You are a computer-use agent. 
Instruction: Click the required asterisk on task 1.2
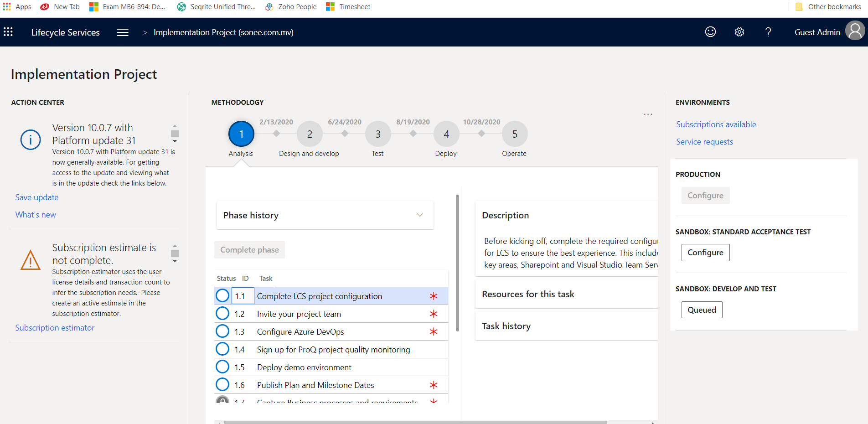click(434, 314)
